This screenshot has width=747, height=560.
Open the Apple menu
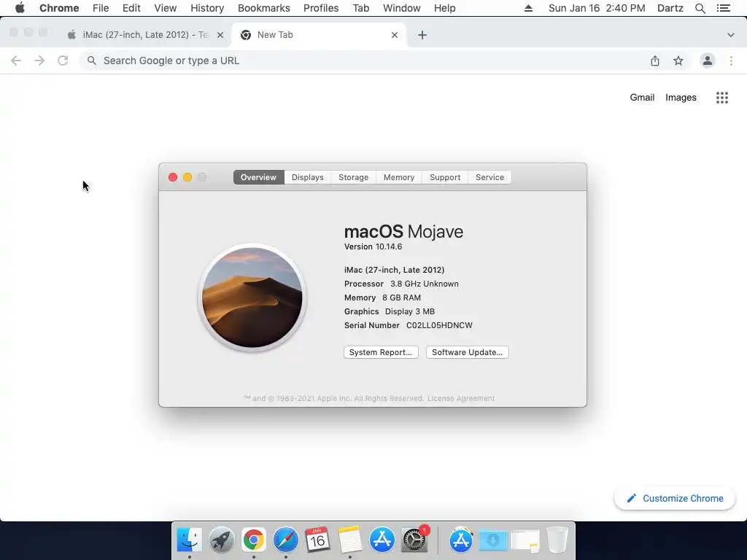click(20, 8)
